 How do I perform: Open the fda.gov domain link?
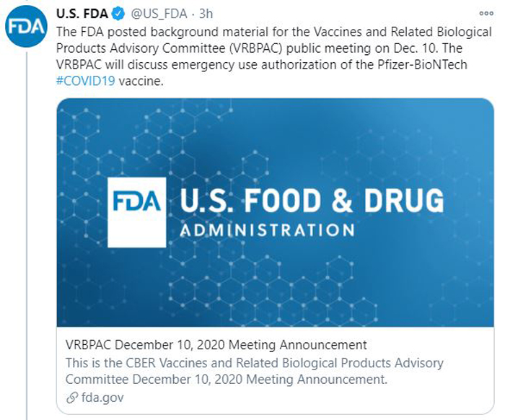(102, 398)
